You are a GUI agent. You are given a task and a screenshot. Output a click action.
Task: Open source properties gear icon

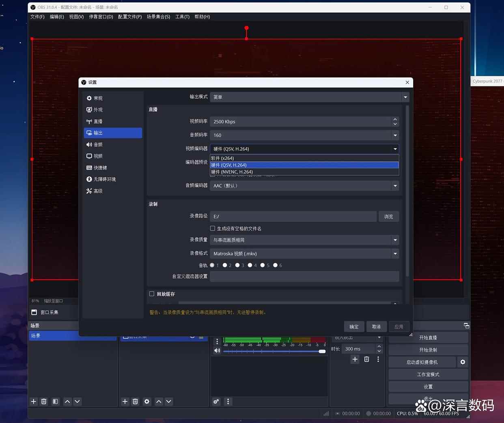(x=147, y=402)
